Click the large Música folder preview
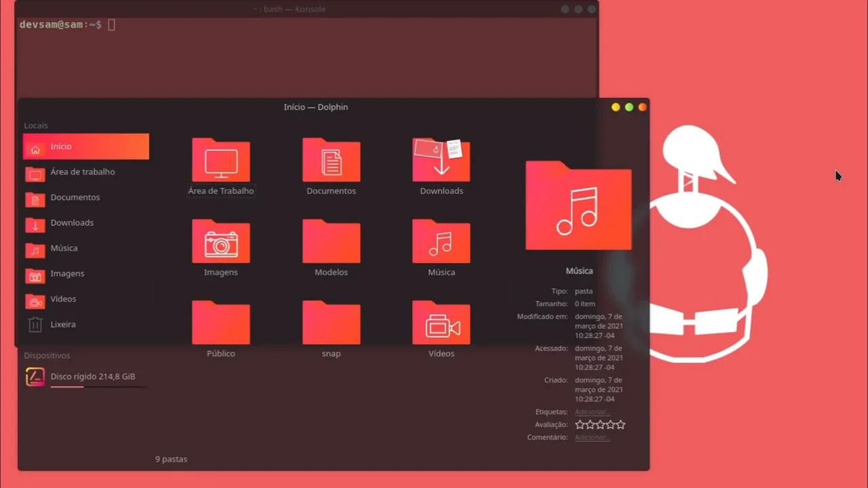The image size is (868, 488). [578, 206]
